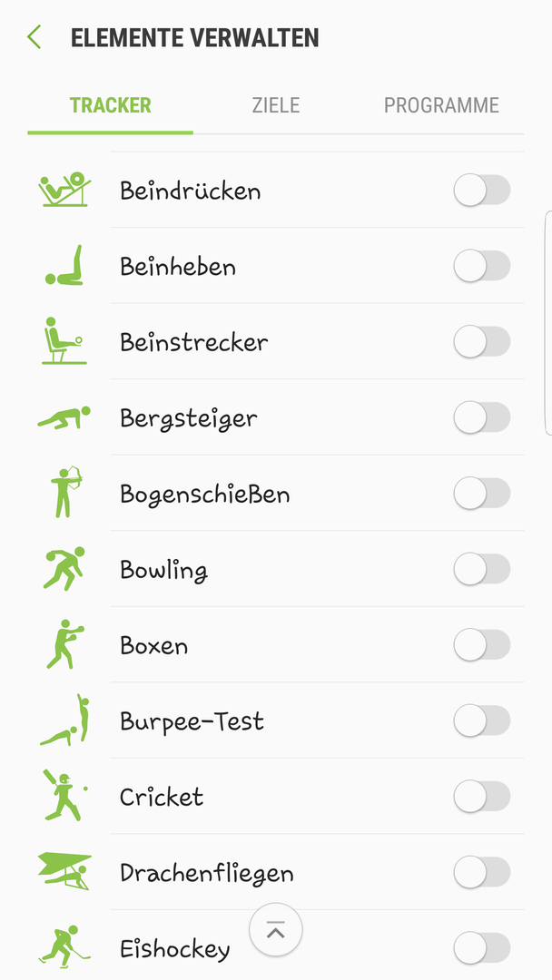Tap the Boxen boxer icon
This screenshot has width=552, height=980.
(64, 644)
